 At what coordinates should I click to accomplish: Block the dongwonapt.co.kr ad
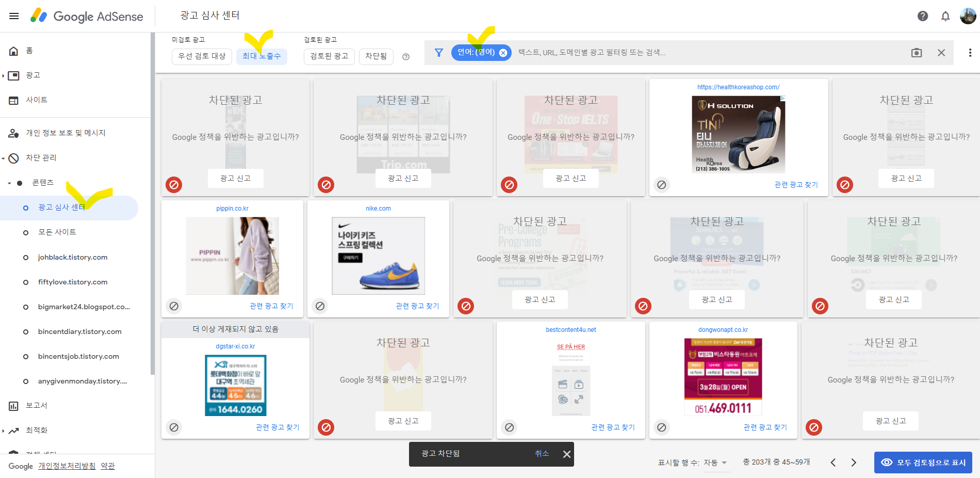point(662,427)
